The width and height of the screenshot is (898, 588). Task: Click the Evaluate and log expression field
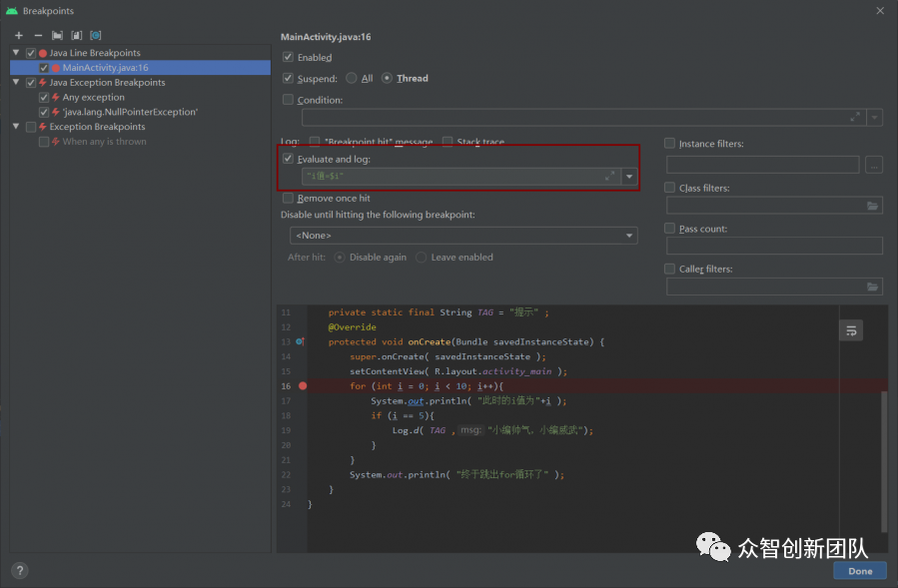tap(461, 177)
